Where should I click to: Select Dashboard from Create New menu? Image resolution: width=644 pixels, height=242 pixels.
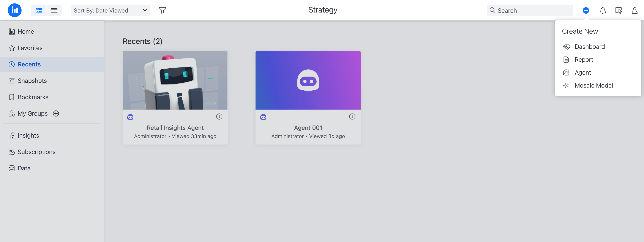pyautogui.click(x=589, y=47)
